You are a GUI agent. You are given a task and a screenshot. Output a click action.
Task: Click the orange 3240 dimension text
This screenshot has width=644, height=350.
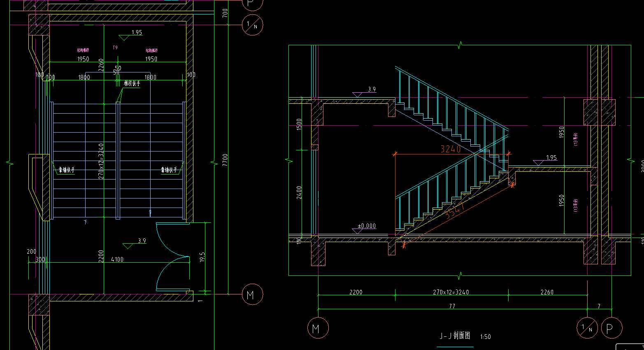[x=451, y=149]
